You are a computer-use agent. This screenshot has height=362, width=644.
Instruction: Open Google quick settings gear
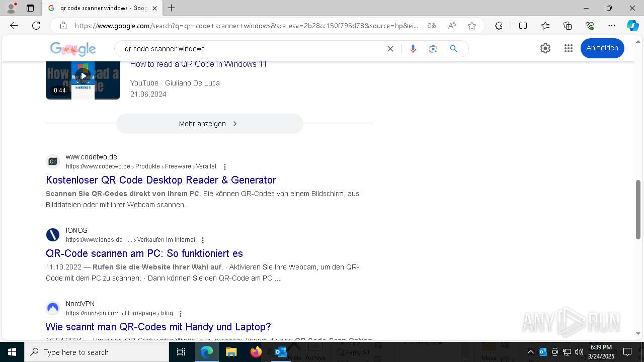(x=545, y=48)
